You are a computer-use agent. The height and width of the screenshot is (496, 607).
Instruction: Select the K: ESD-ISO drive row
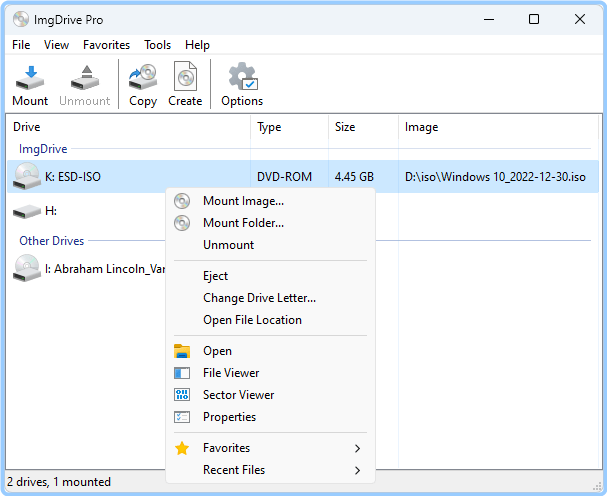[x=303, y=177]
